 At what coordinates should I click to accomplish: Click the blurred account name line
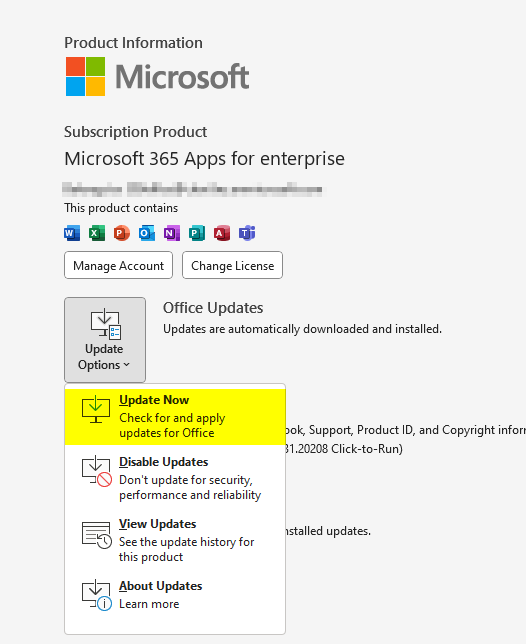[192, 189]
